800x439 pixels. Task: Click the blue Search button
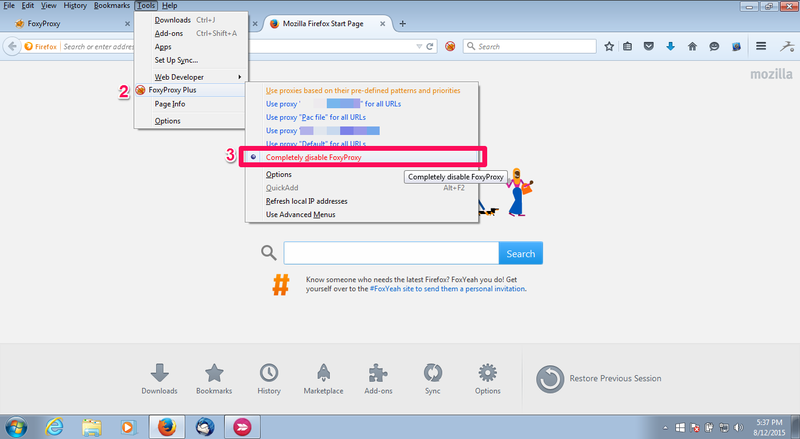coord(520,253)
